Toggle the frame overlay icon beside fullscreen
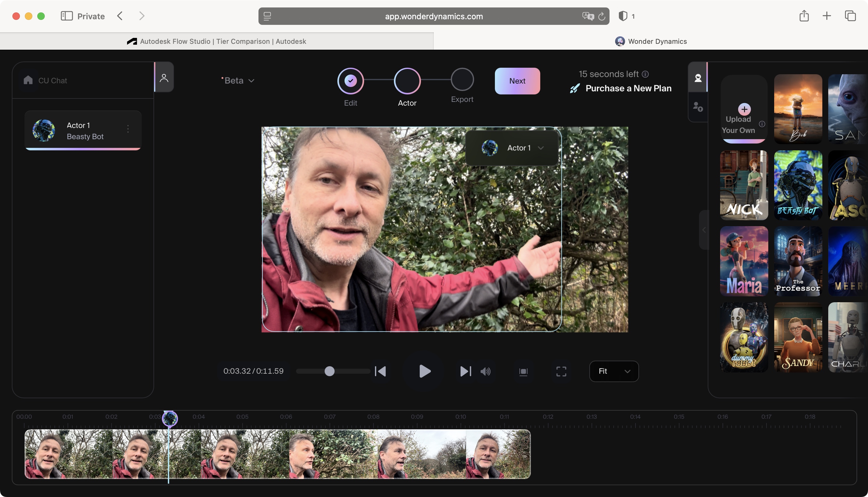Viewport: 868px width, 497px height. (523, 372)
